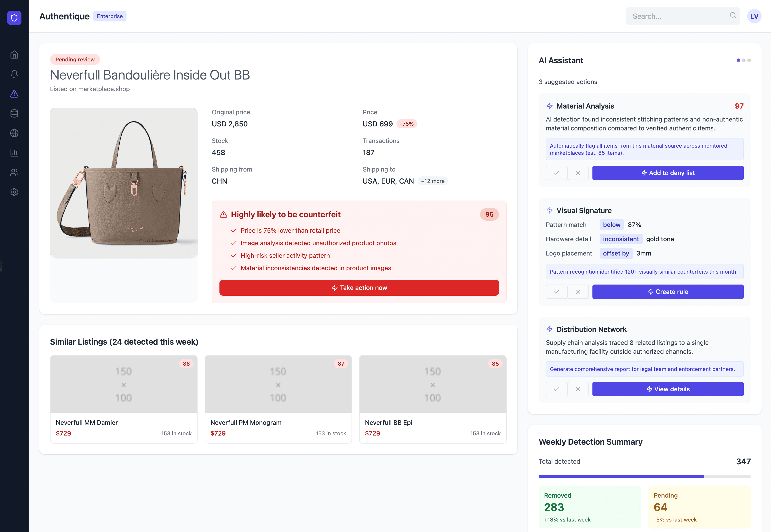Click the Authentique shield logo
Screen dimensions: 771x532
[x=14, y=18]
